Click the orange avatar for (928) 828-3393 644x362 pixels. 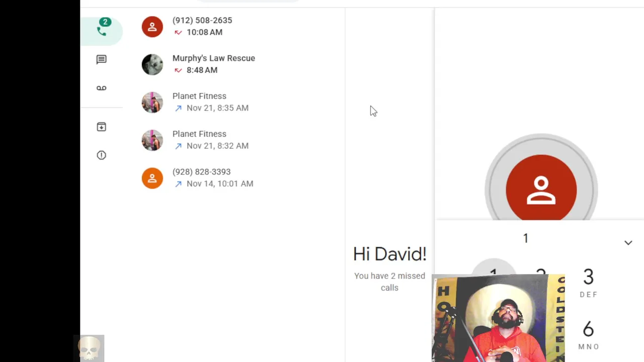click(152, 178)
